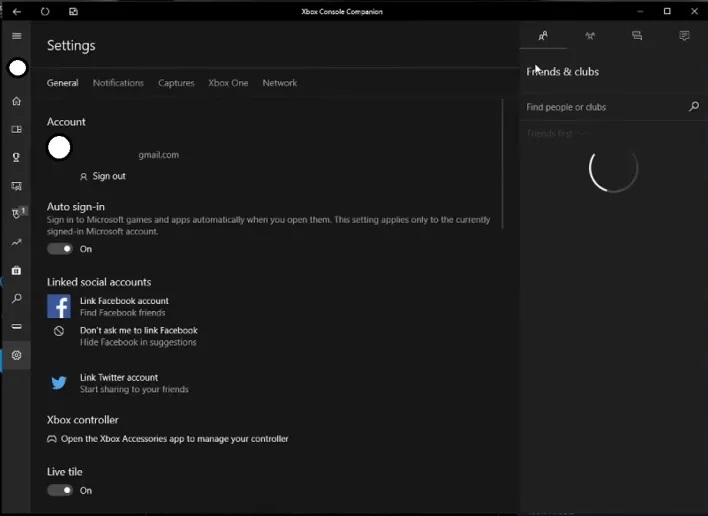Switch to Parties panel icon
Viewport: 708px width, 516px height.
[x=590, y=36]
